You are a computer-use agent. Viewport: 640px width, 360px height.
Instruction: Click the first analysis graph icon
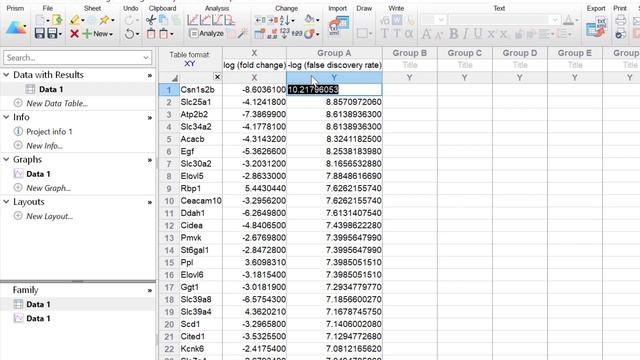193,20
